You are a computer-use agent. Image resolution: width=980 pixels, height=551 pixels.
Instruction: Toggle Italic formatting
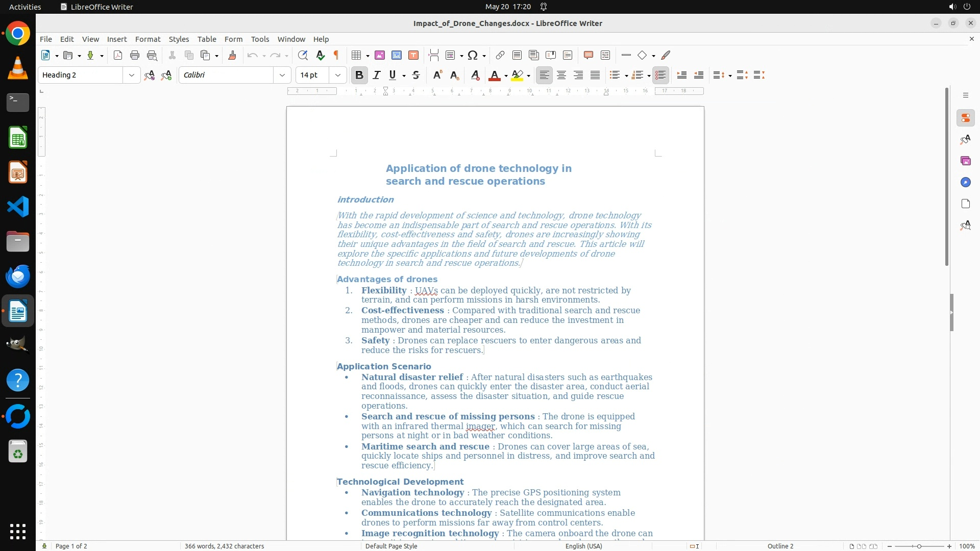(377, 76)
